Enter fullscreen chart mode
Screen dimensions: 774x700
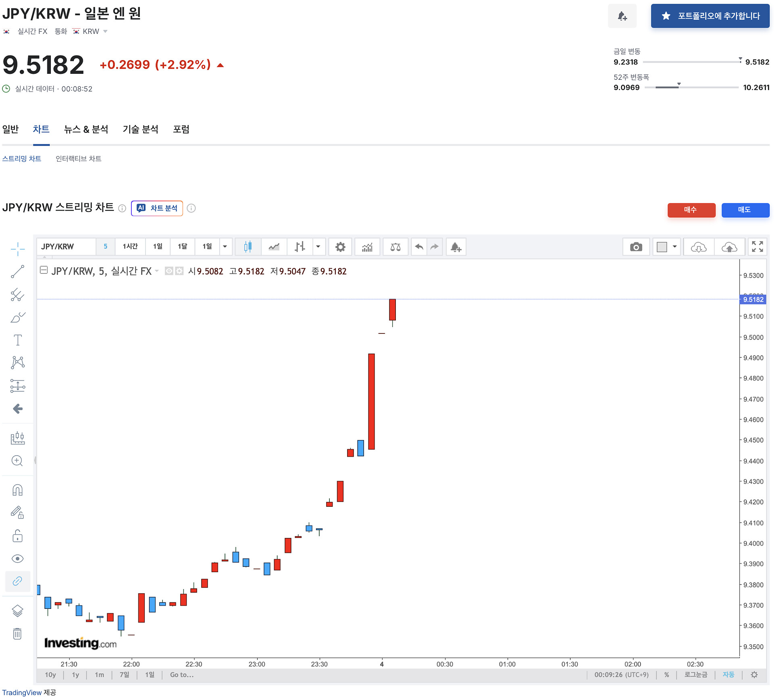pyautogui.click(x=757, y=247)
